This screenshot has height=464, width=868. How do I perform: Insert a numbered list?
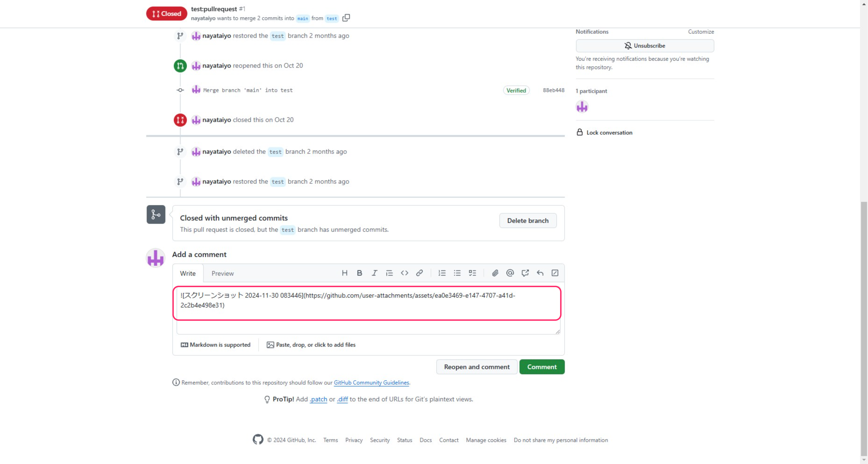(442, 273)
